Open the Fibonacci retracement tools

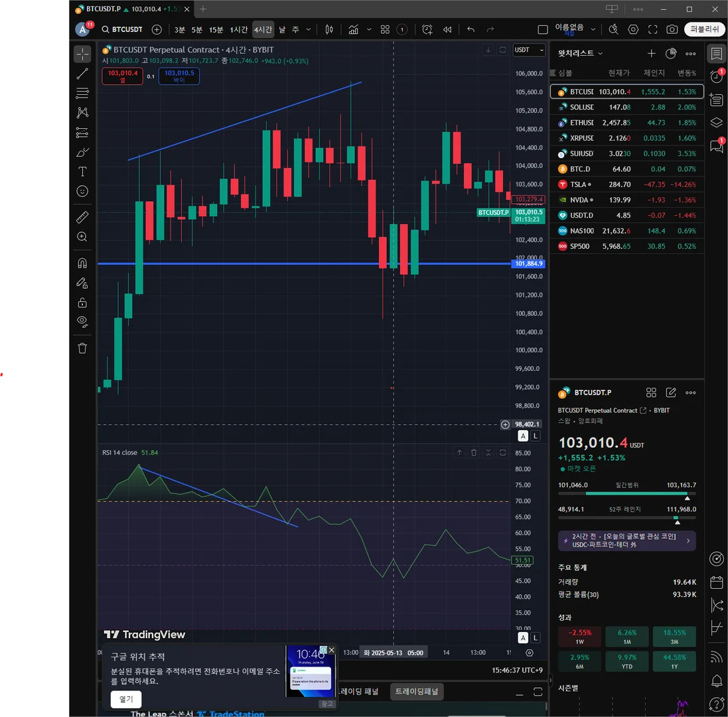click(82, 94)
